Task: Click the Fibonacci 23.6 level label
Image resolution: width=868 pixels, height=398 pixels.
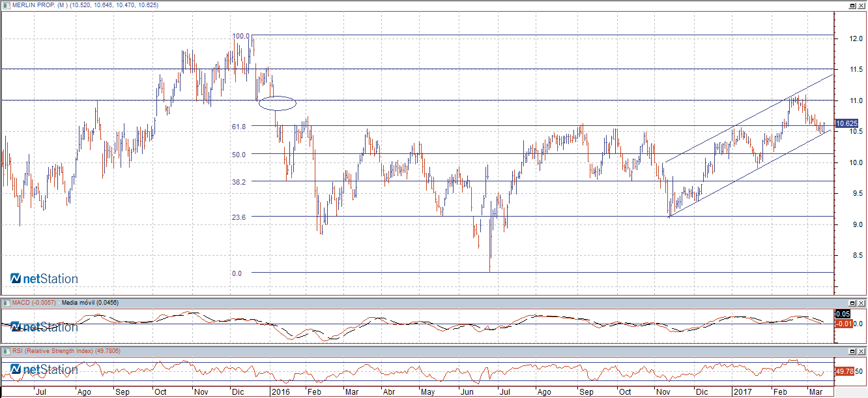Action: coord(238,217)
